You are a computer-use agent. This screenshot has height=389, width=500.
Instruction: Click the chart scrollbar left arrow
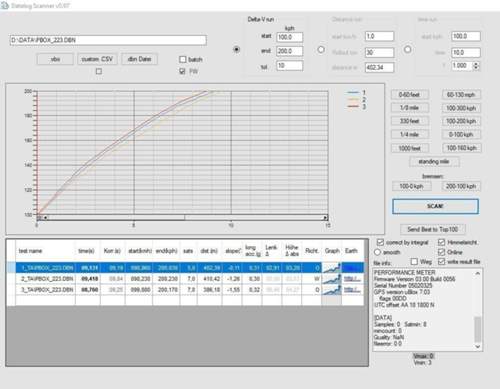pos(46,218)
